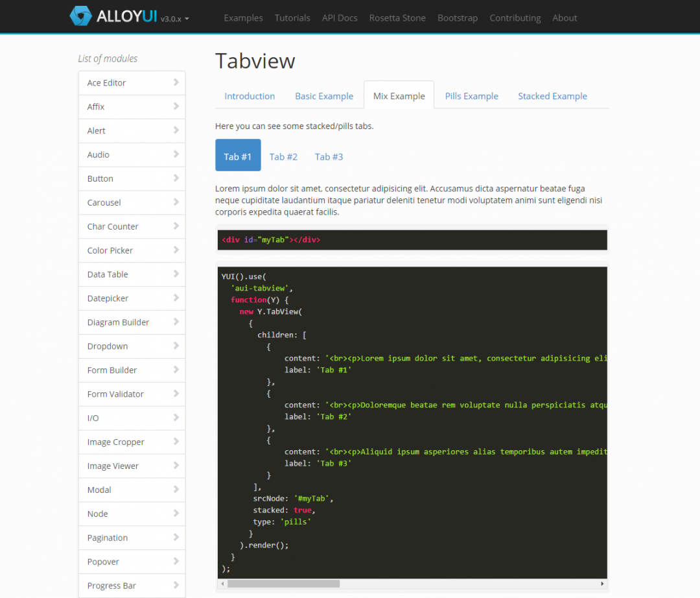Viewport: 700px width, 598px height.
Task: Click the "srcNode: '#myTab'," code line
Action: click(294, 498)
